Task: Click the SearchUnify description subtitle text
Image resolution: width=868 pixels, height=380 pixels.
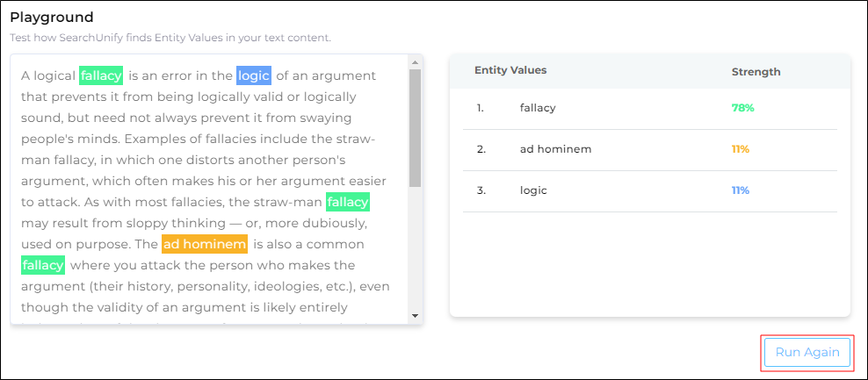Action: point(170,38)
